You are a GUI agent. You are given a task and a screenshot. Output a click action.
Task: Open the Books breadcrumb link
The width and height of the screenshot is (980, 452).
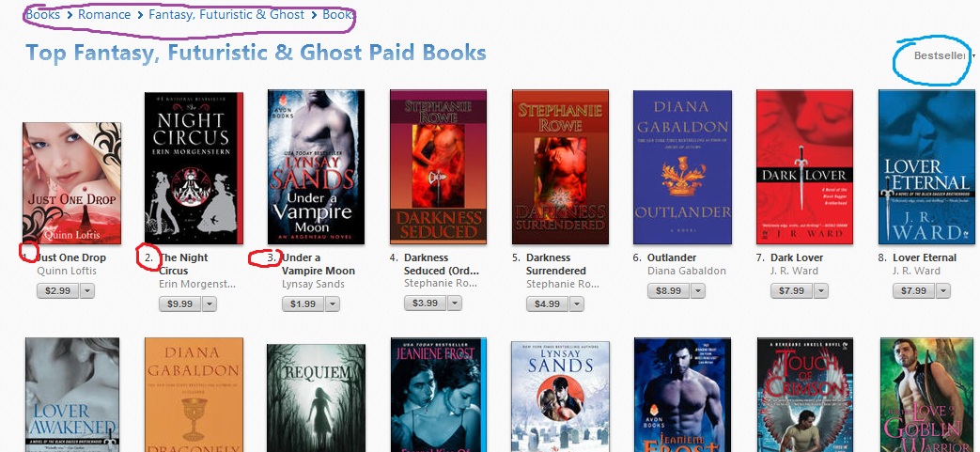tap(42, 14)
